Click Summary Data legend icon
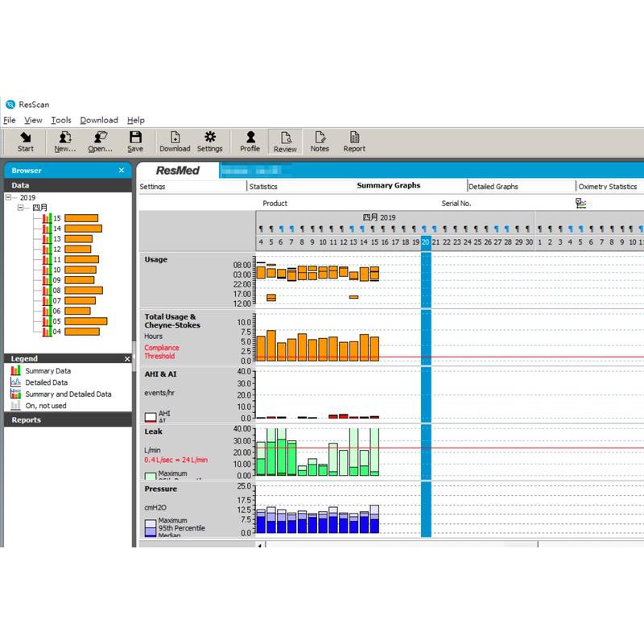The height and width of the screenshot is (644, 644). pyautogui.click(x=15, y=370)
